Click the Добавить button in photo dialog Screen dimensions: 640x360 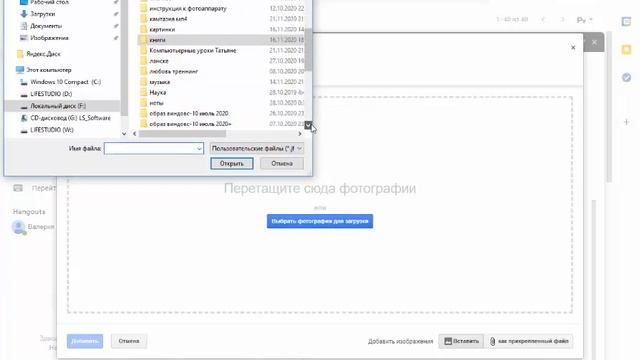click(85, 341)
